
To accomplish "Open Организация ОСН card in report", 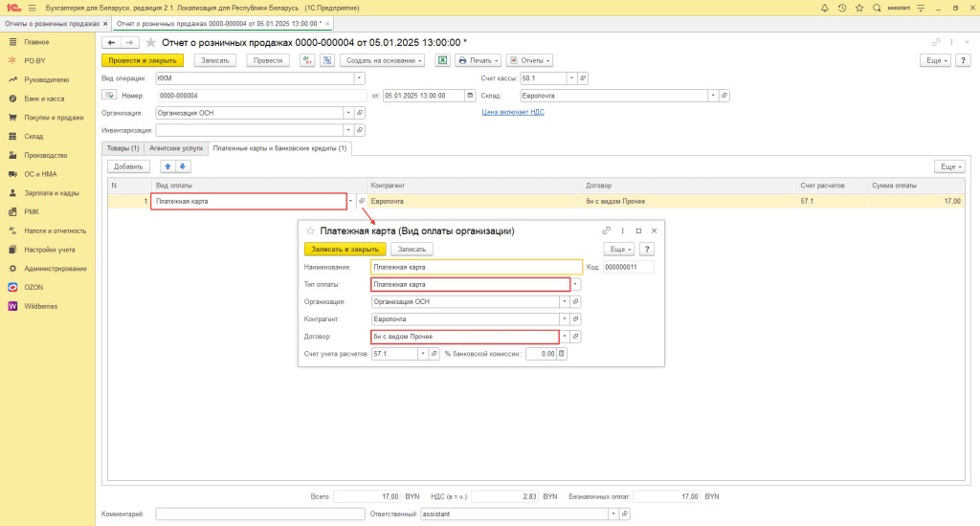I will pos(360,113).
